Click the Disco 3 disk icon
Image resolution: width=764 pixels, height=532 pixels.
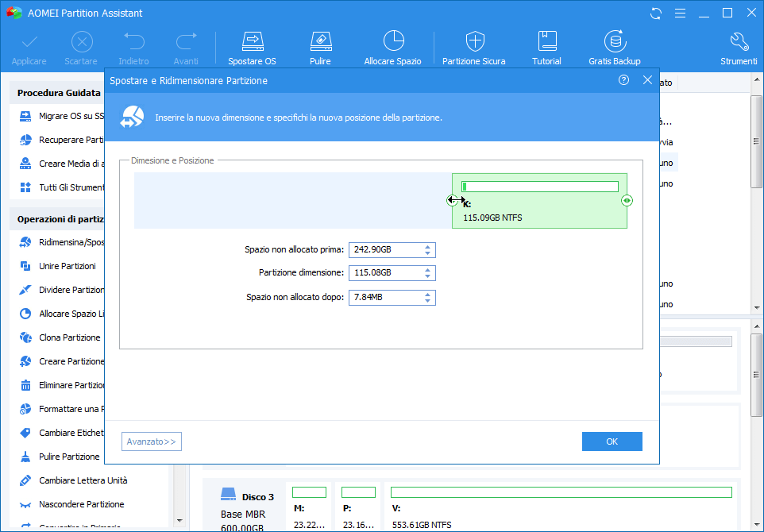228,495
